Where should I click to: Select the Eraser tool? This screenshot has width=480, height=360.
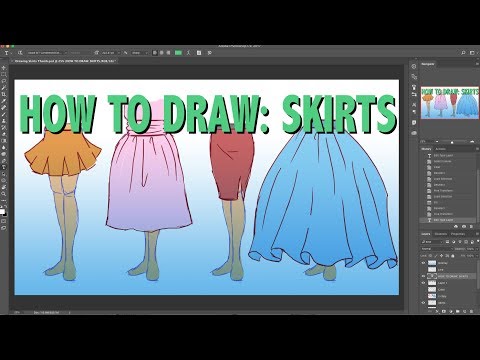[x=4, y=134]
